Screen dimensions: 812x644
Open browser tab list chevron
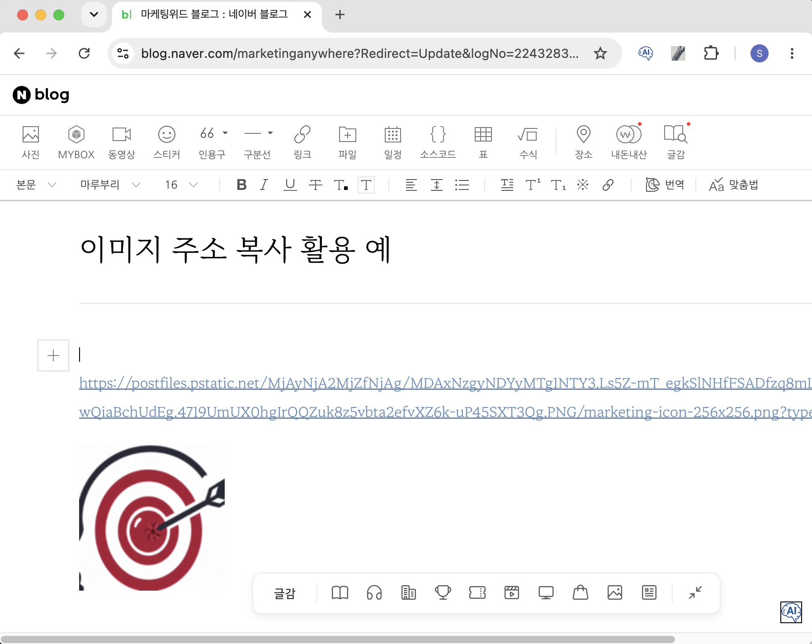coord(94,14)
